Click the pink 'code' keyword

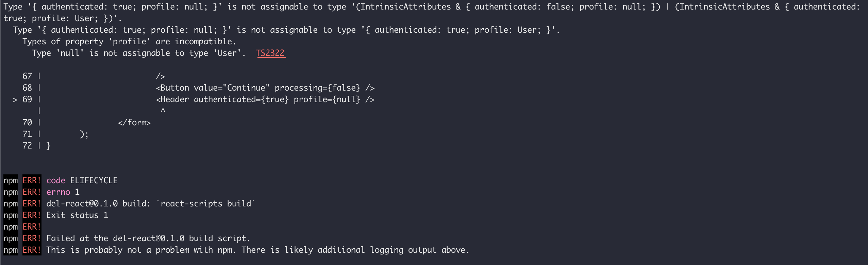[x=56, y=181]
